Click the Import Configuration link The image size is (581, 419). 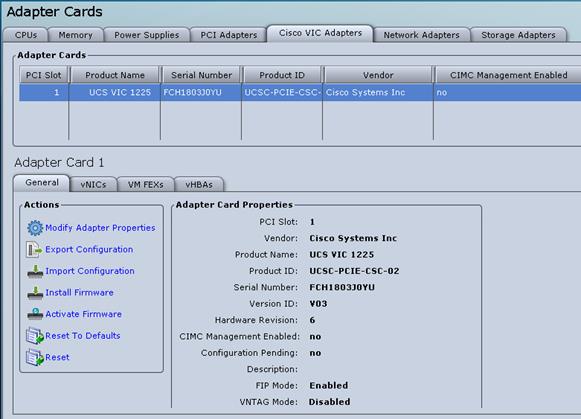point(90,271)
